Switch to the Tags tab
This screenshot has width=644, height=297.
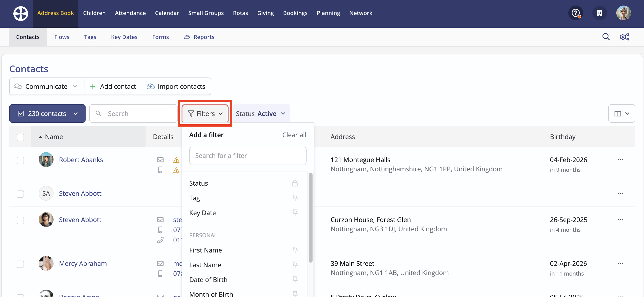pyautogui.click(x=90, y=37)
